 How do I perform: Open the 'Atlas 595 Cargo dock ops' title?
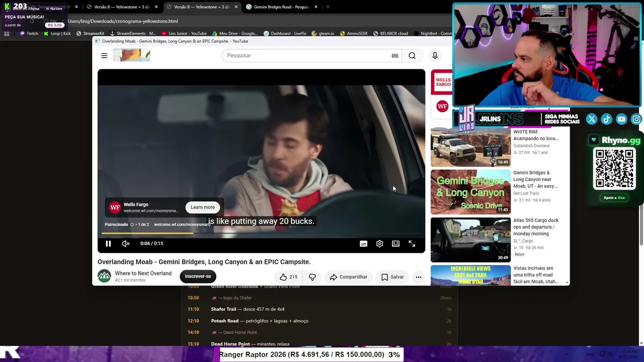pos(535,227)
